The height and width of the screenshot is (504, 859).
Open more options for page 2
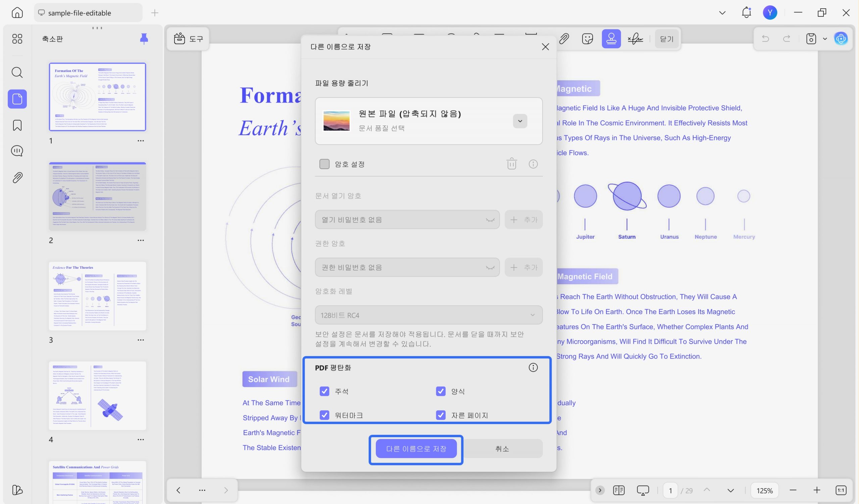[x=141, y=240]
